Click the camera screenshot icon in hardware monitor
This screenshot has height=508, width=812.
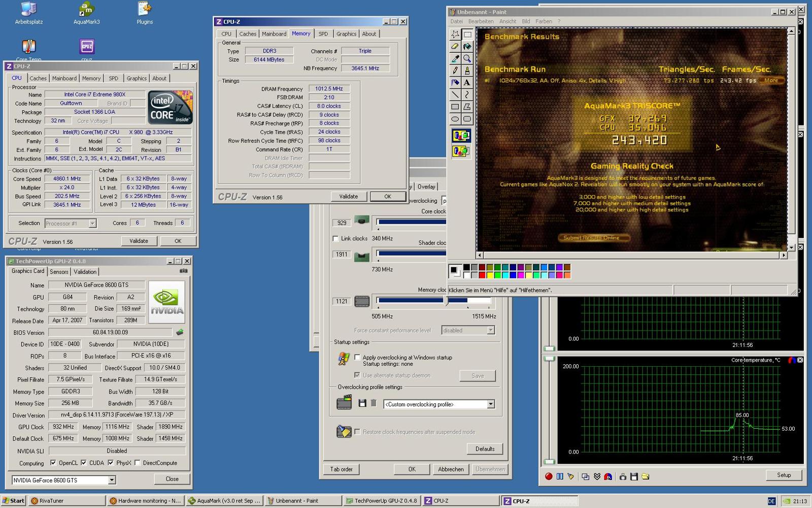pyautogui.click(x=623, y=477)
